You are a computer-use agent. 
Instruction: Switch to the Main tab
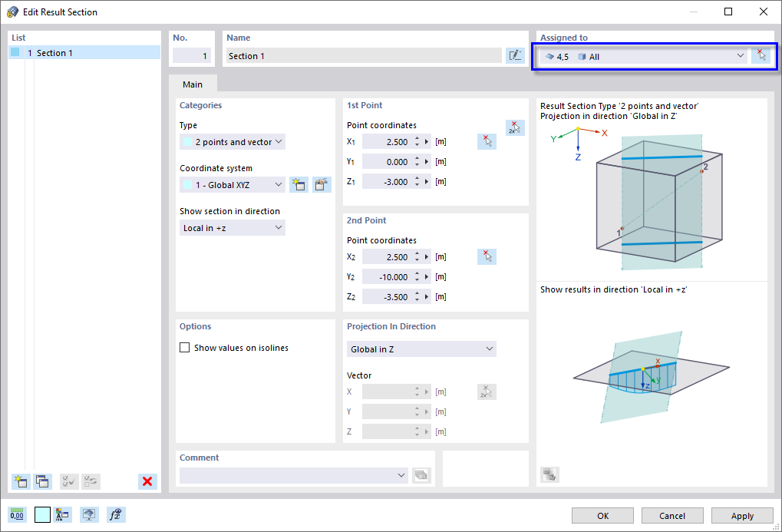[192, 84]
